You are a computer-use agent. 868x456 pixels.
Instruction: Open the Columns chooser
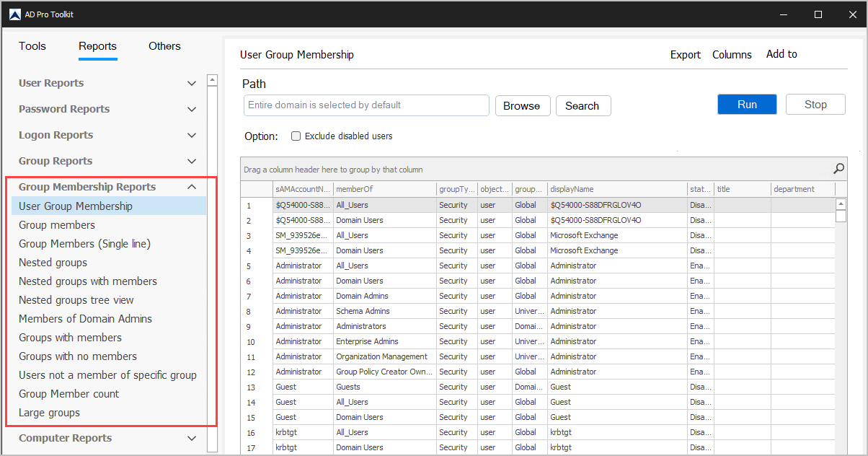[x=732, y=55]
